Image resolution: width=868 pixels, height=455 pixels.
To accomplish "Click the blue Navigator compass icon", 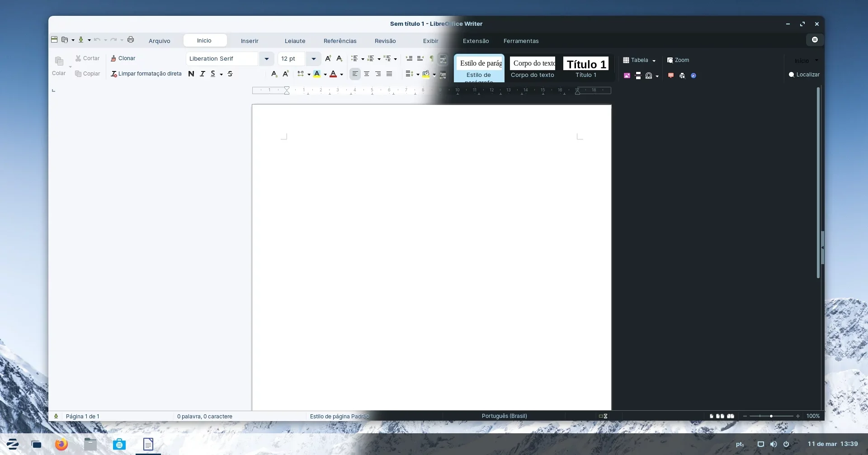I will click(693, 76).
